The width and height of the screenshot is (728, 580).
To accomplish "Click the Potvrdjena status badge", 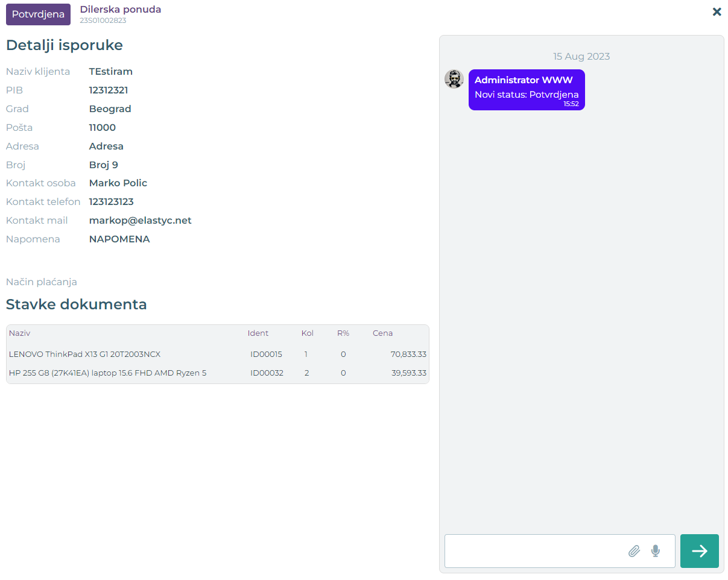I will pyautogui.click(x=38, y=14).
